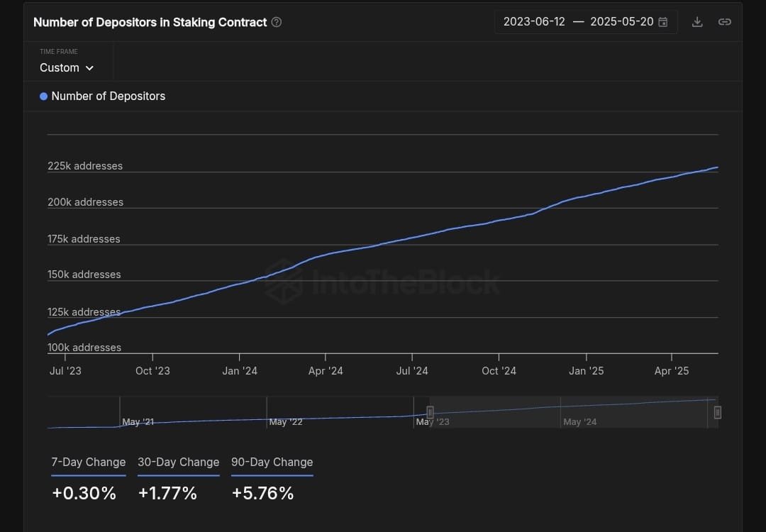This screenshot has height=532, width=766.
Task: Edit the end date 2025-05-20
Action: (622, 22)
